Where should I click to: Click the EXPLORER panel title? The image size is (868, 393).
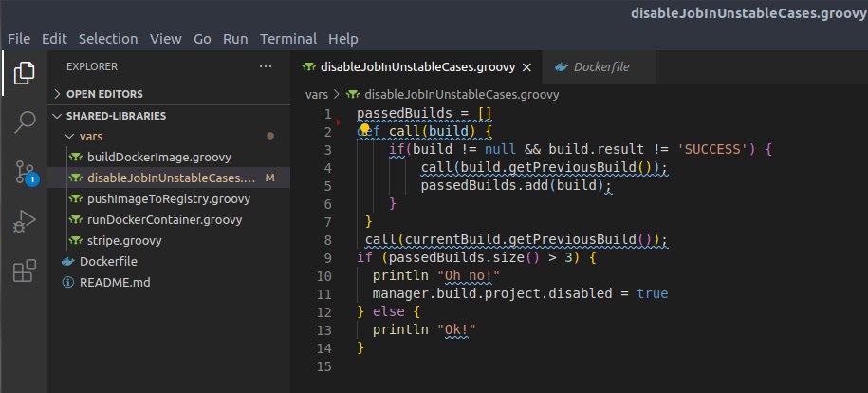click(x=92, y=66)
